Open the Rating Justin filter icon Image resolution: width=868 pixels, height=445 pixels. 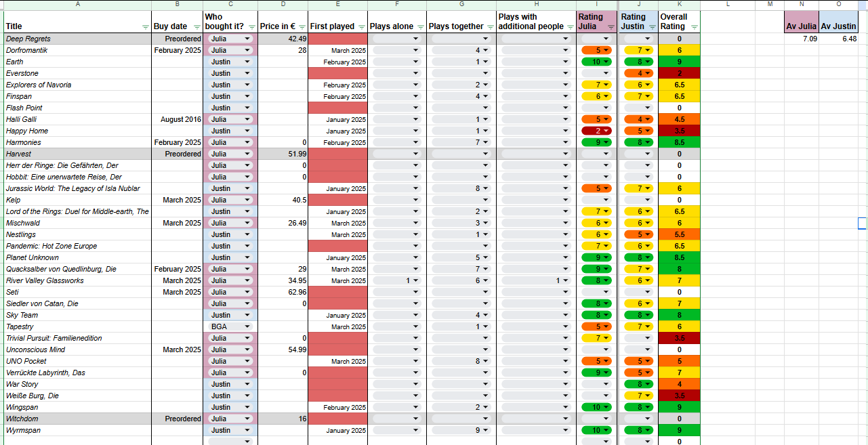click(x=652, y=27)
